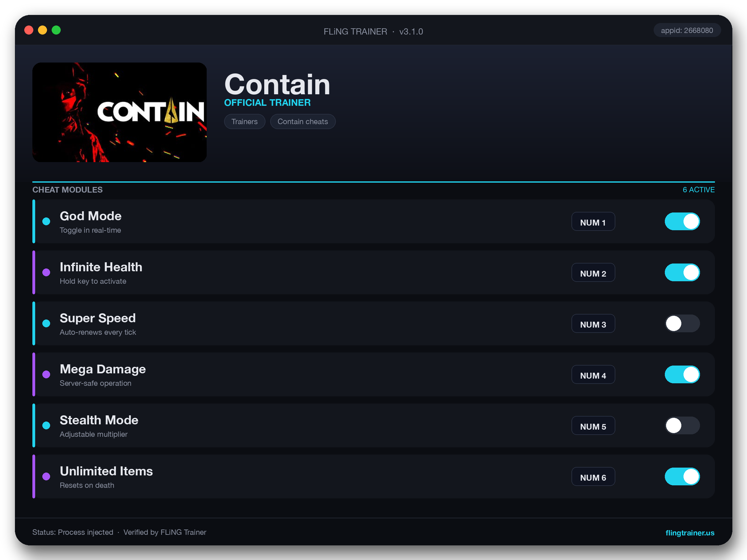Viewport: 747px width, 560px height.
Task: Click the 'Toggle in real-time' description
Action: [x=90, y=230]
